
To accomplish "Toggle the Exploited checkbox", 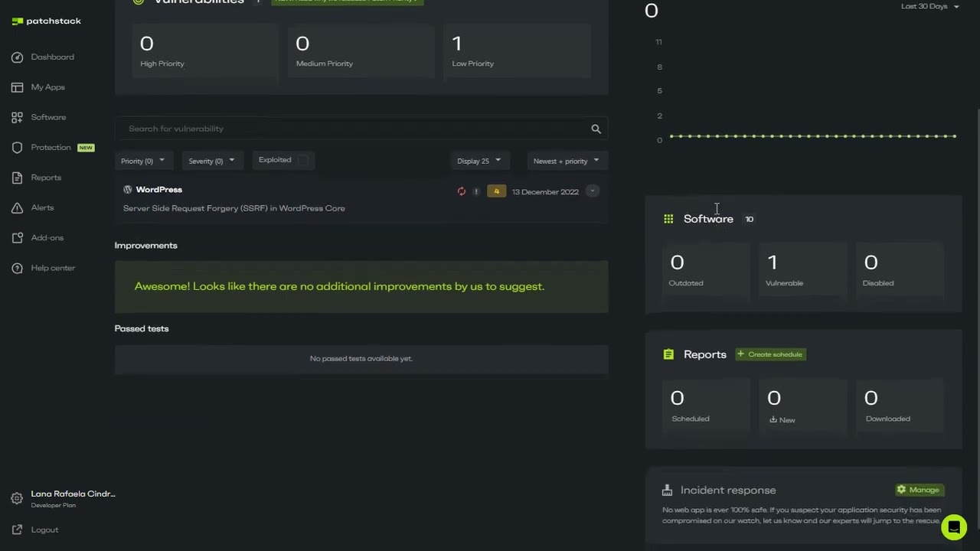I will click(x=302, y=160).
